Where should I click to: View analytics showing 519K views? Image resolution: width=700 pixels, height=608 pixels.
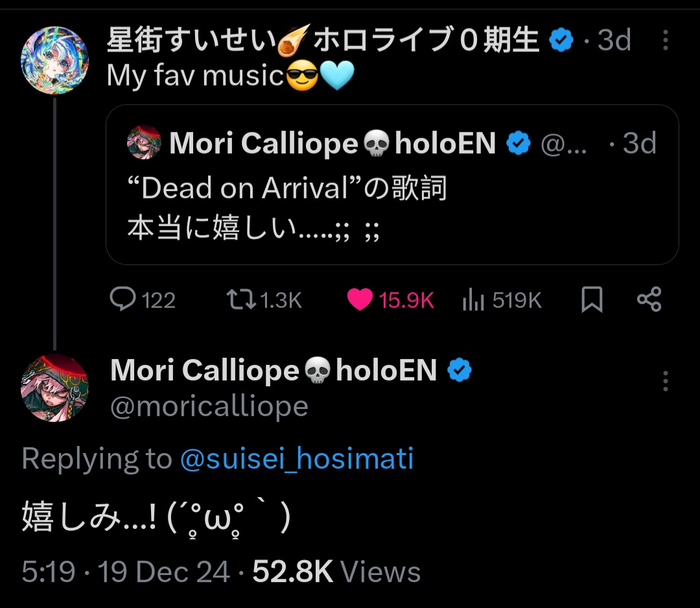tap(502, 300)
